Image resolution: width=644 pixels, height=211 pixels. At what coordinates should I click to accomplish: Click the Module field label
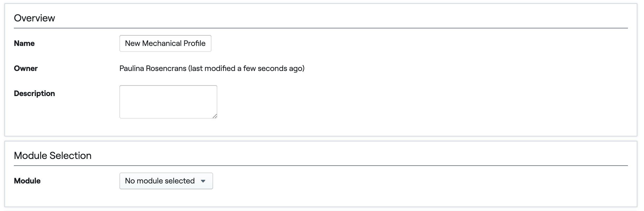click(27, 181)
